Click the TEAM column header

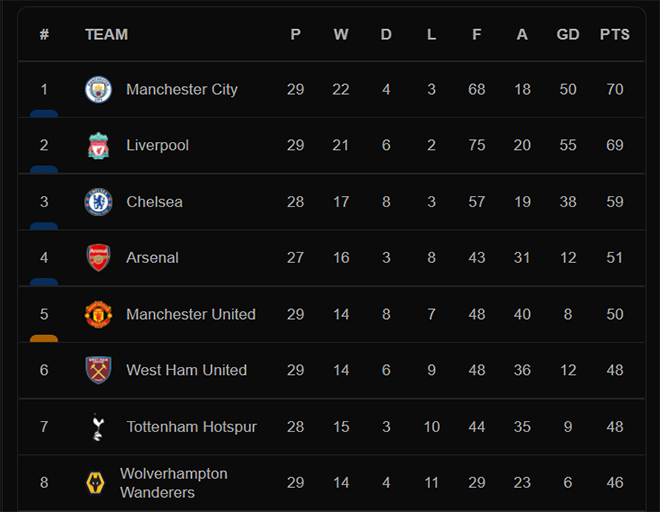point(106,34)
